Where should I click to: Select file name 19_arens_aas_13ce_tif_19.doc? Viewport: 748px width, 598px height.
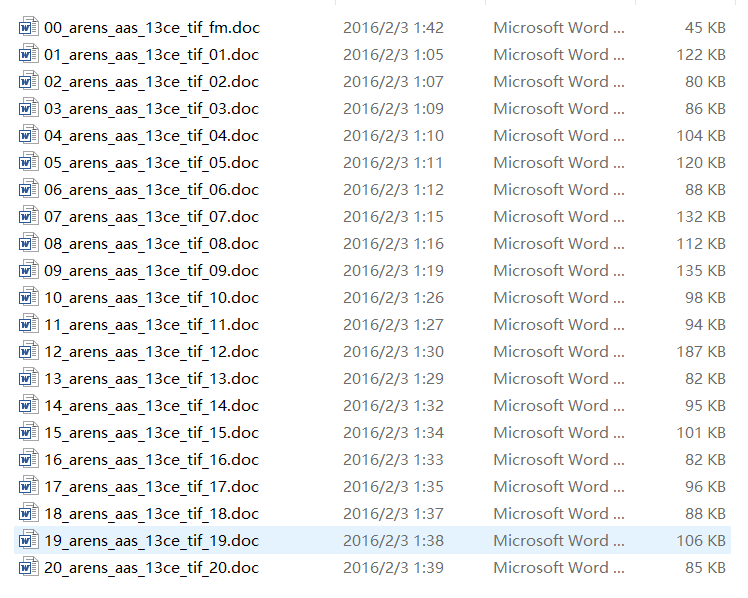pos(151,541)
